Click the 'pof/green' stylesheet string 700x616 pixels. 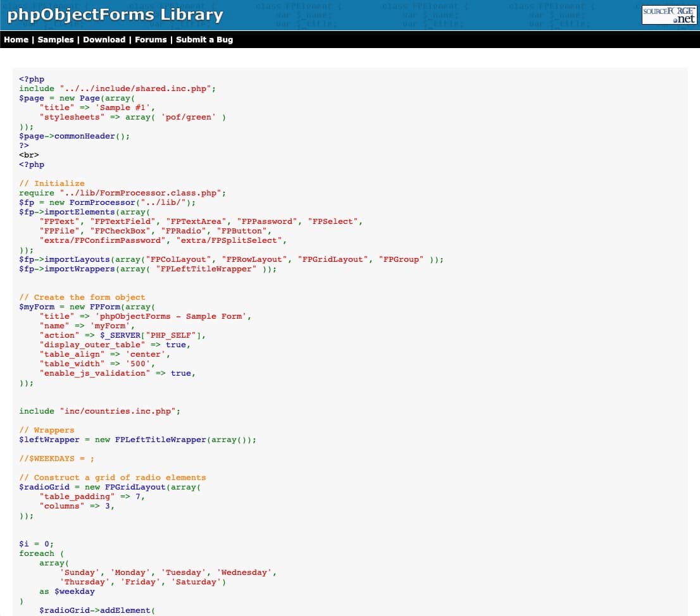pyautogui.click(x=189, y=117)
